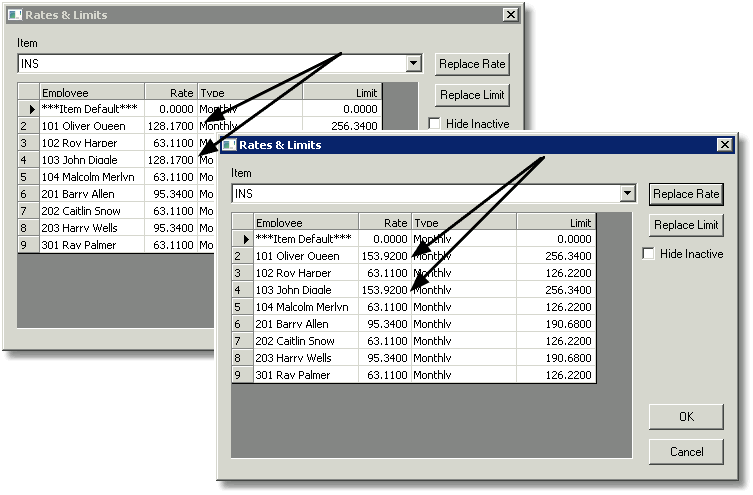
Task: Close the back Rates & Limits window
Action: point(510,14)
